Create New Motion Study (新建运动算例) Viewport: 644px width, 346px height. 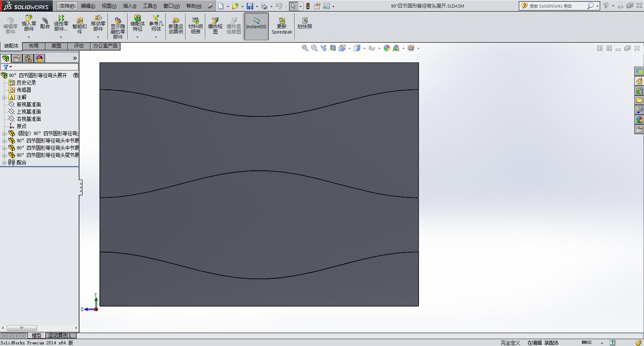coord(175,25)
